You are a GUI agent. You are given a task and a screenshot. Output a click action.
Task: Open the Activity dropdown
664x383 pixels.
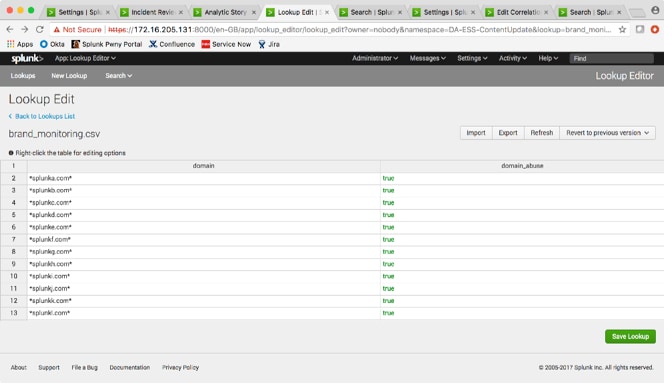(x=512, y=58)
